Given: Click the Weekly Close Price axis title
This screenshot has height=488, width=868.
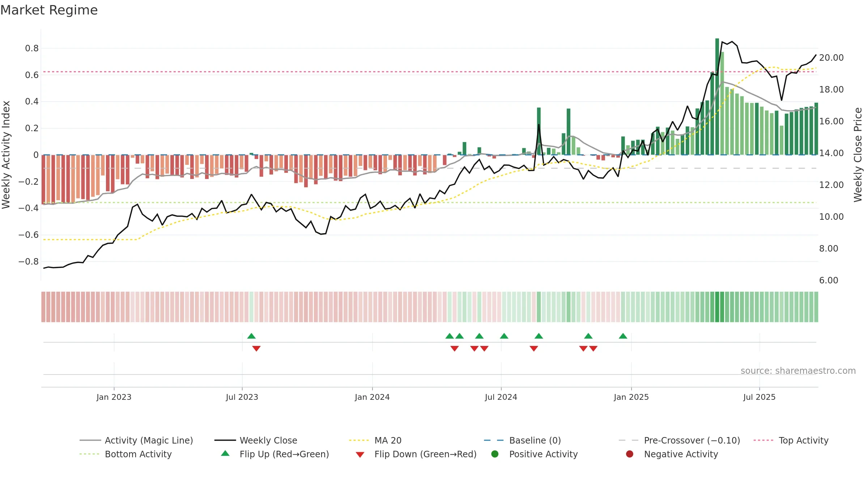Looking at the screenshot, I should pos(858,155).
